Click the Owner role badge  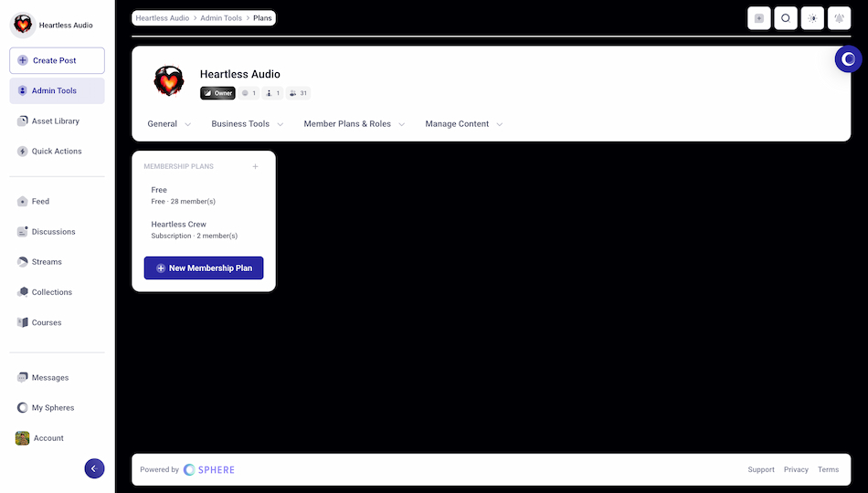point(217,93)
